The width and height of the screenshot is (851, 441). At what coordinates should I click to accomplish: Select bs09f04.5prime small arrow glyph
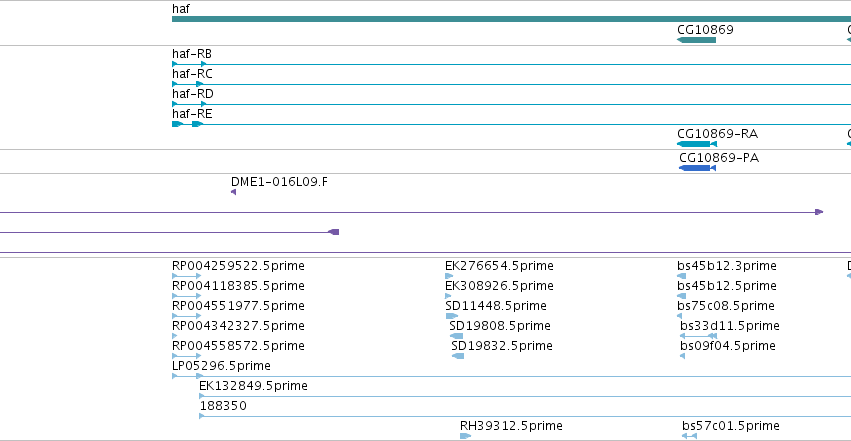coord(682,356)
